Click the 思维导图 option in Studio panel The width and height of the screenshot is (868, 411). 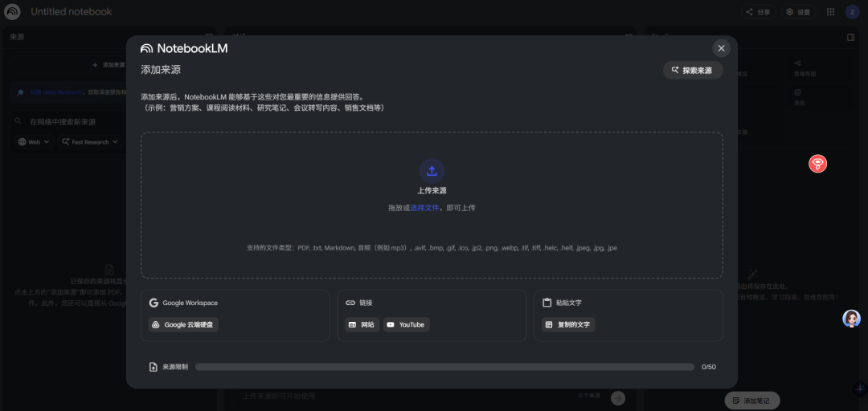(x=805, y=68)
